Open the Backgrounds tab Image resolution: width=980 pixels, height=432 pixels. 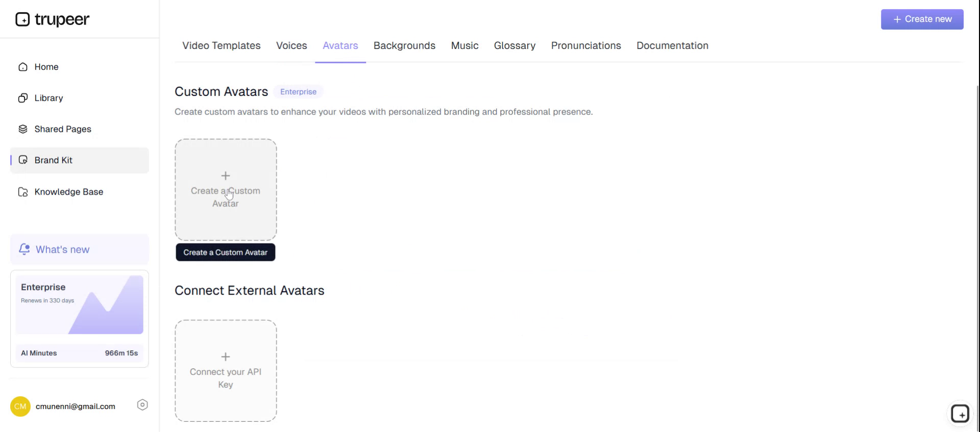(x=404, y=45)
